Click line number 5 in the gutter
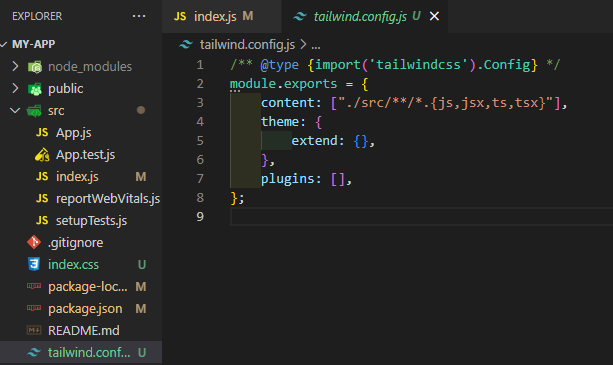 click(200, 140)
